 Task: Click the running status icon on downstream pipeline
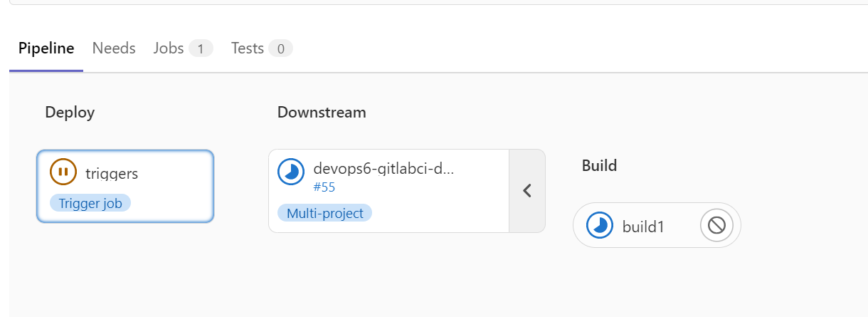click(x=290, y=172)
